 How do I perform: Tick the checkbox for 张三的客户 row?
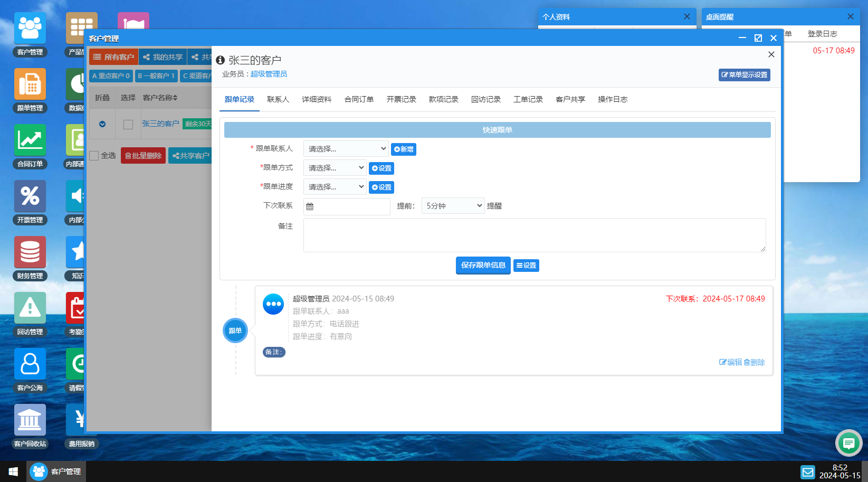[128, 125]
